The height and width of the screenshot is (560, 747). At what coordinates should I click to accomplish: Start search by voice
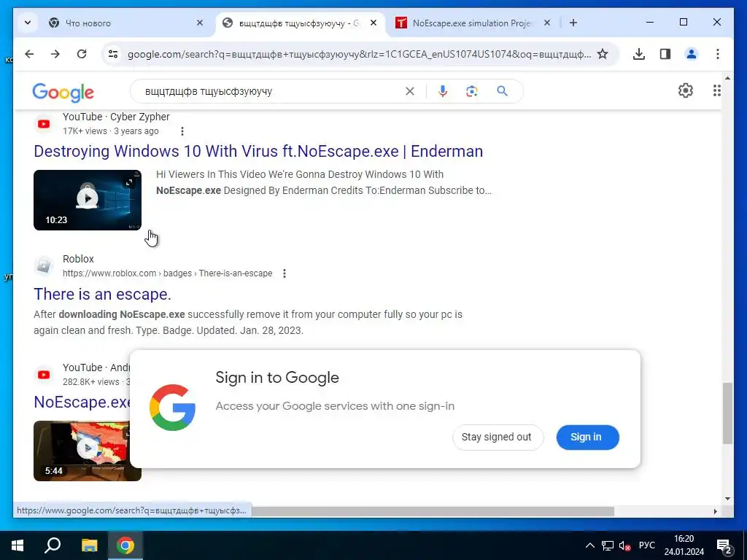(x=443, y=91)
